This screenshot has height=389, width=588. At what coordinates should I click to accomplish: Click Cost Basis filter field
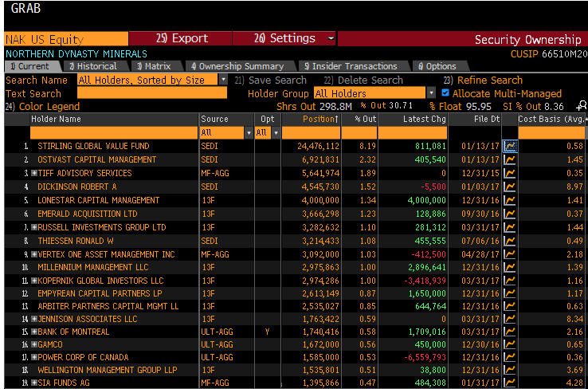[551, 133]
